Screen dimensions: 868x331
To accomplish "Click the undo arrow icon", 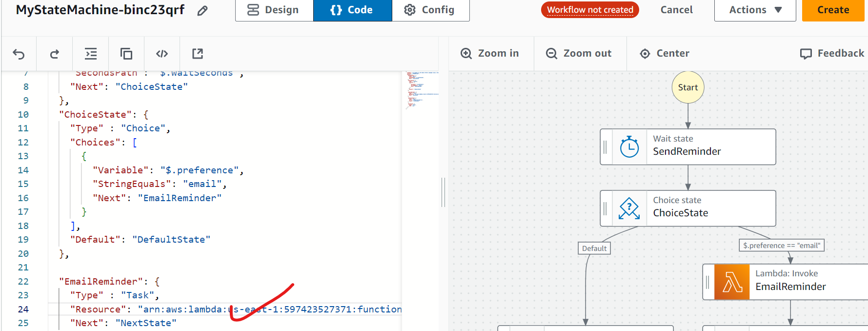I will [19, 54].
